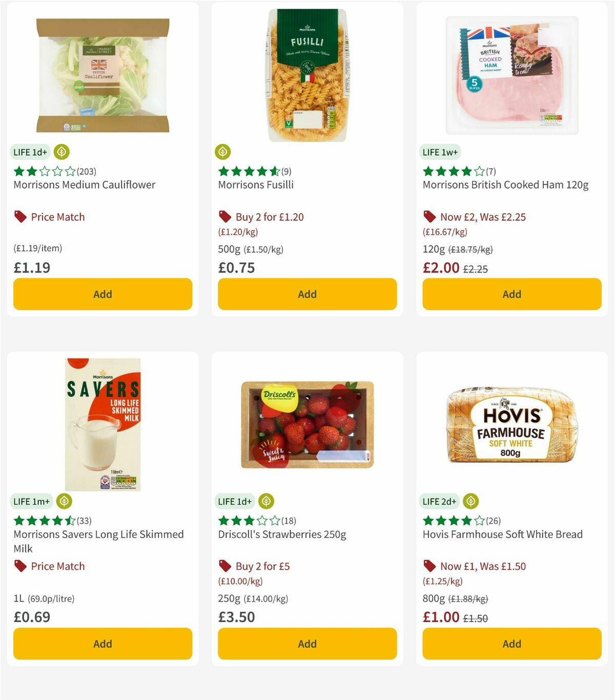Add Morrisons Fusilli to the basket
The width and height of the screenshot is (615, 700).
[x=306, y=294]
